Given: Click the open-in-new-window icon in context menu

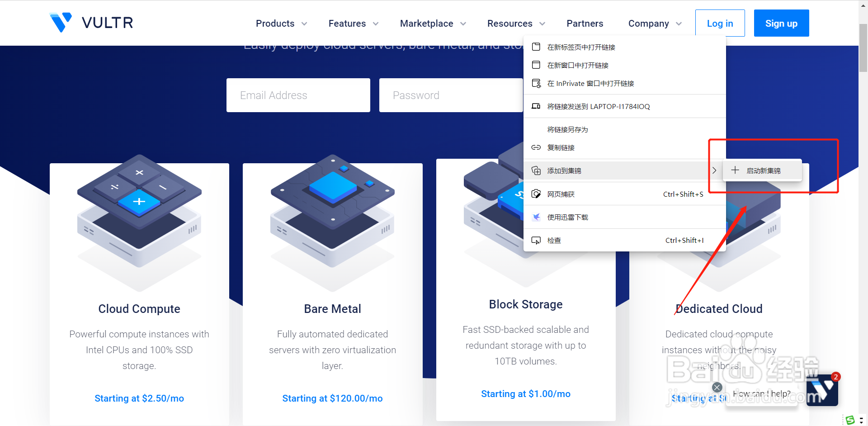Looking at the screenshot, I should [536, 65].
